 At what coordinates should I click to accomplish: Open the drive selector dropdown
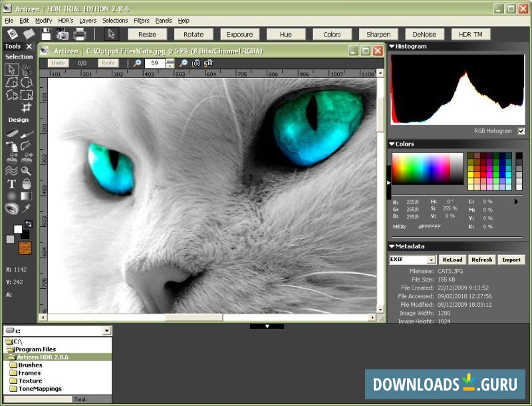click(106, 331)
